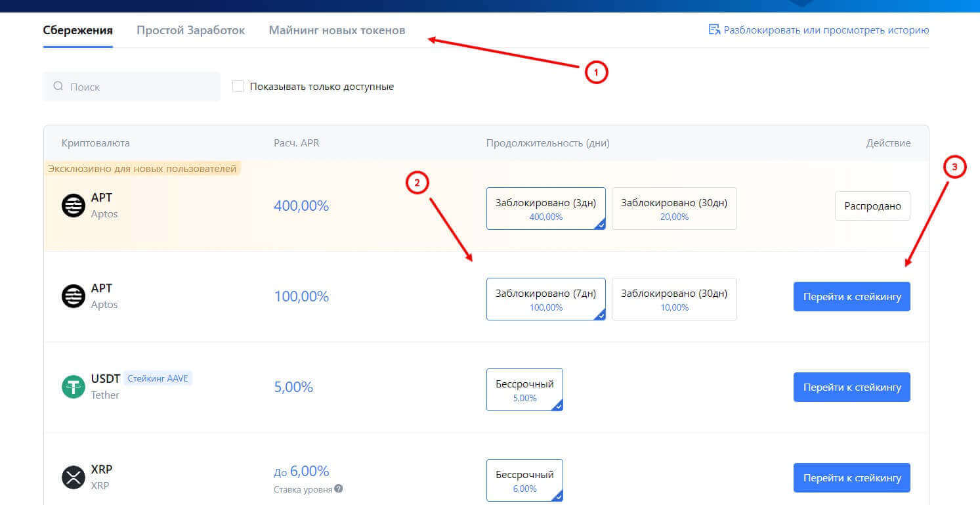Screen dimensions: 980x505
Task: Click the Aptos icon in 100% APR row
Action: [x=74, y=296]
